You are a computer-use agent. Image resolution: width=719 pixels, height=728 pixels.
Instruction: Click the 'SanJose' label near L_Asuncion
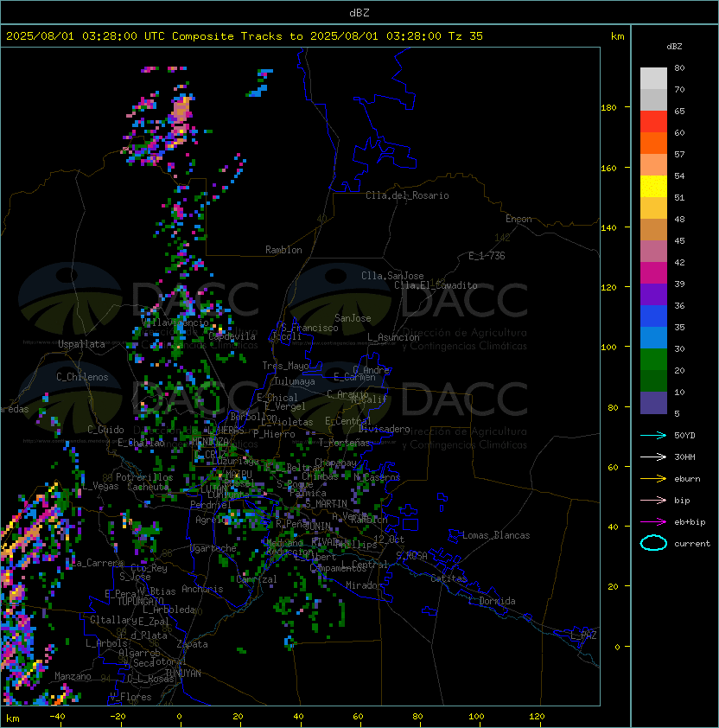(x=353, y=318)
